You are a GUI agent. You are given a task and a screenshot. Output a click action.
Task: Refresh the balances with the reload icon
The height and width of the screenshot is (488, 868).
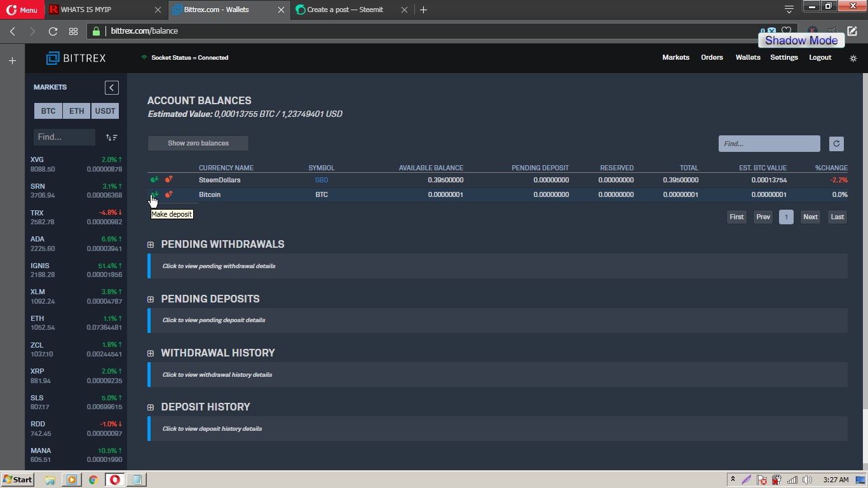pyautogui.click(x=836, y=144)
